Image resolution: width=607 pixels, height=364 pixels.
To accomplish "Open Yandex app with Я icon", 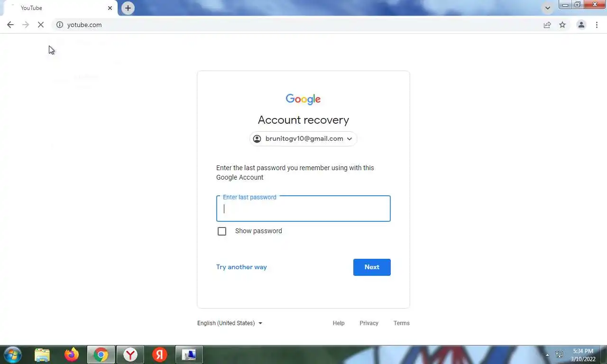I will tap(160, 355).
